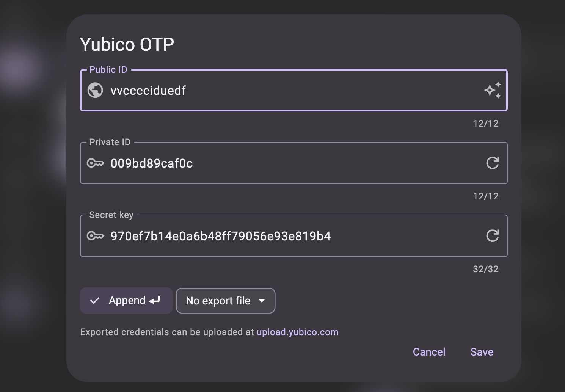Click the key icon beside Private ID
This screenshot has height=392, width=565.
95,163
